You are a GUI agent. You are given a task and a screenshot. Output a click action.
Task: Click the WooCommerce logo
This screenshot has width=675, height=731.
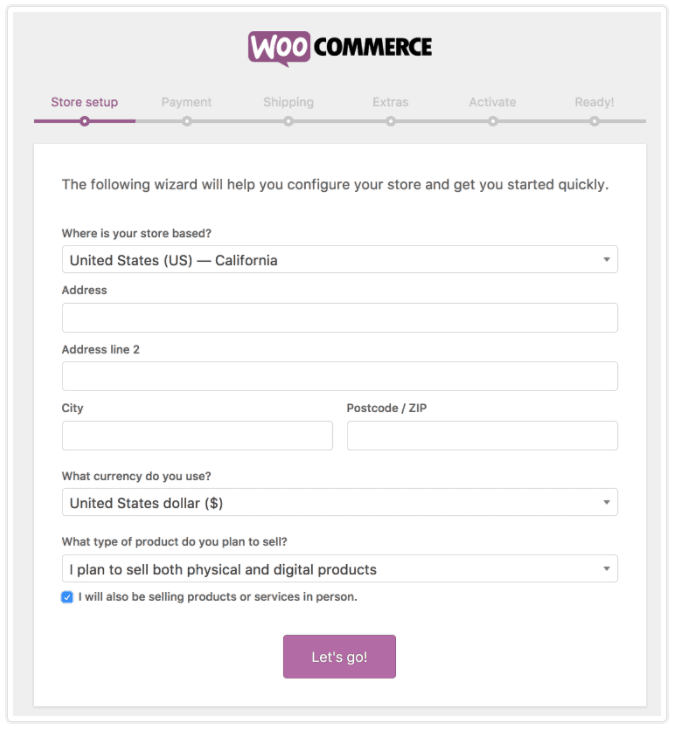click(x=340, y=48)
